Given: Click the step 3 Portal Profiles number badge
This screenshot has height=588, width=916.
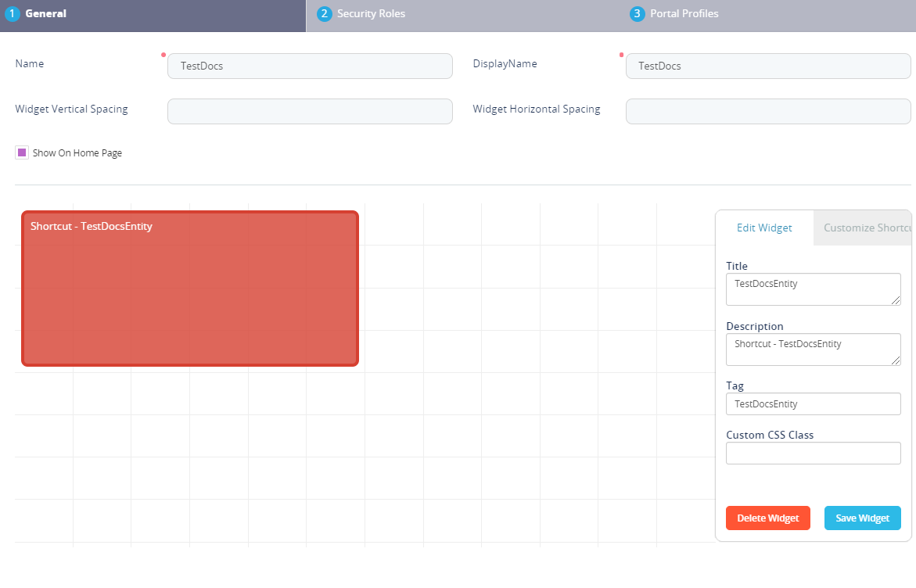Looking at the screenshot, I should [637, 14].
